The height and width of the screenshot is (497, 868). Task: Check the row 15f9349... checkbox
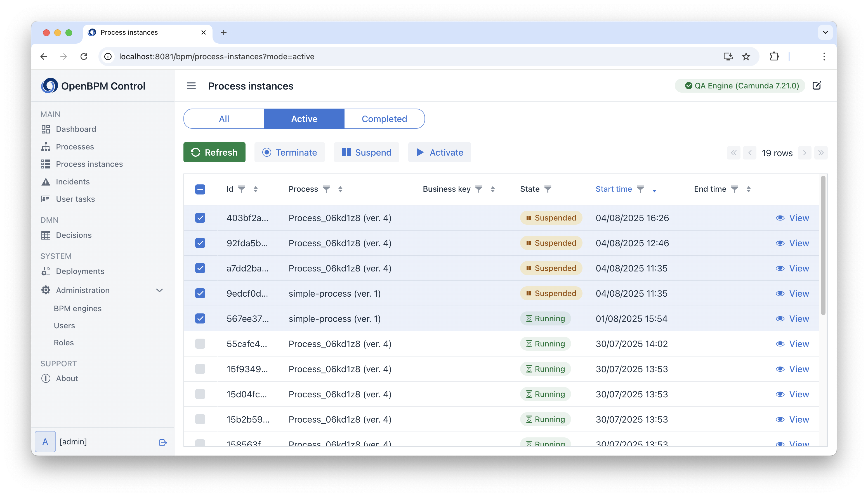pyautogui.click(x=200, y=369)
